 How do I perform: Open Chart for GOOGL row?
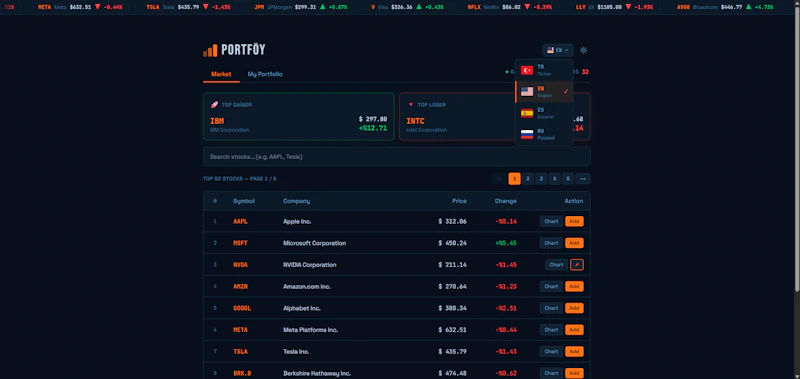pos(551,308)
